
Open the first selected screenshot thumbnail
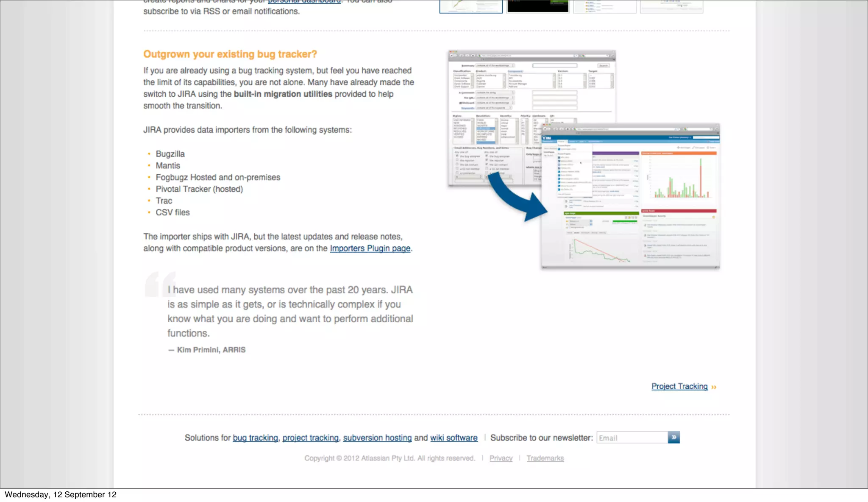471,6
